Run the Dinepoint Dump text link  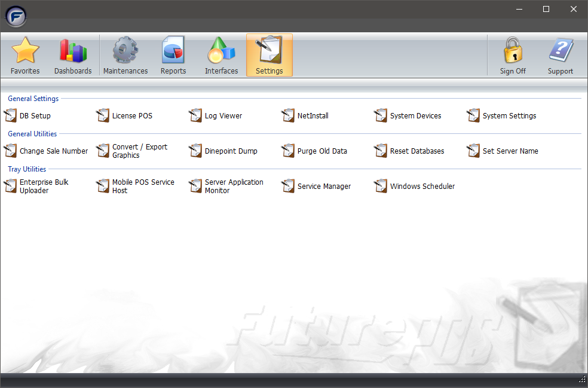tap(231, 151)
